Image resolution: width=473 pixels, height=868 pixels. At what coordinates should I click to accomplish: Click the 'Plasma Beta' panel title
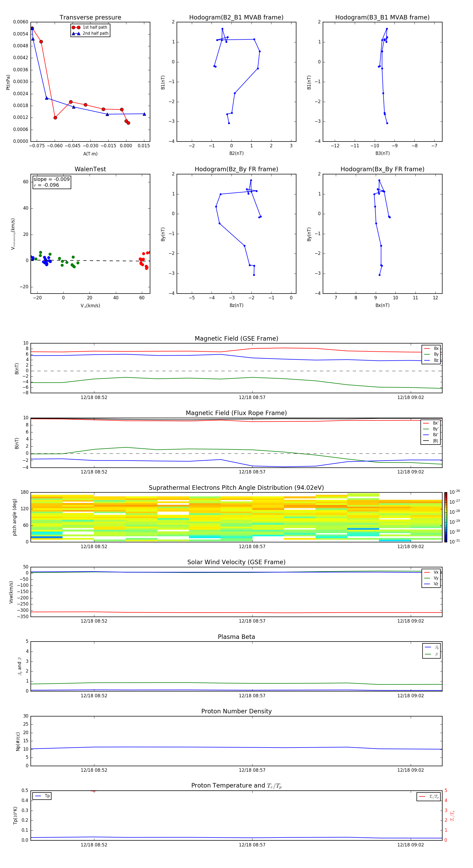tap(236, 637)
